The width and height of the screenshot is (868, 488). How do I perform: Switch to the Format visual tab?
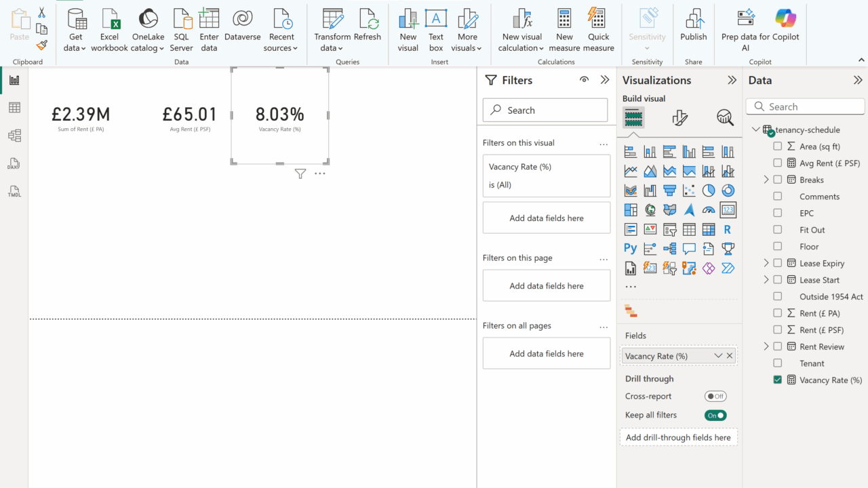pyautogui.click(x=679, y=118)
